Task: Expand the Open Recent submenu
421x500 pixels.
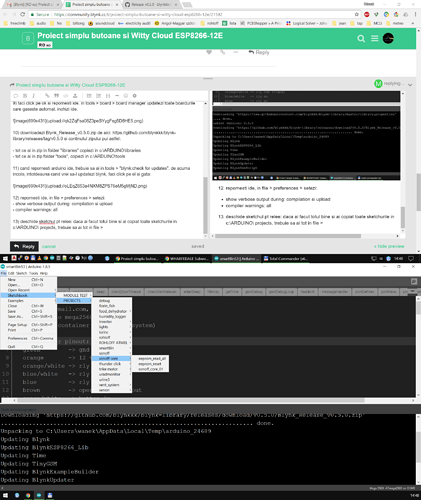Action: (28, 290)
